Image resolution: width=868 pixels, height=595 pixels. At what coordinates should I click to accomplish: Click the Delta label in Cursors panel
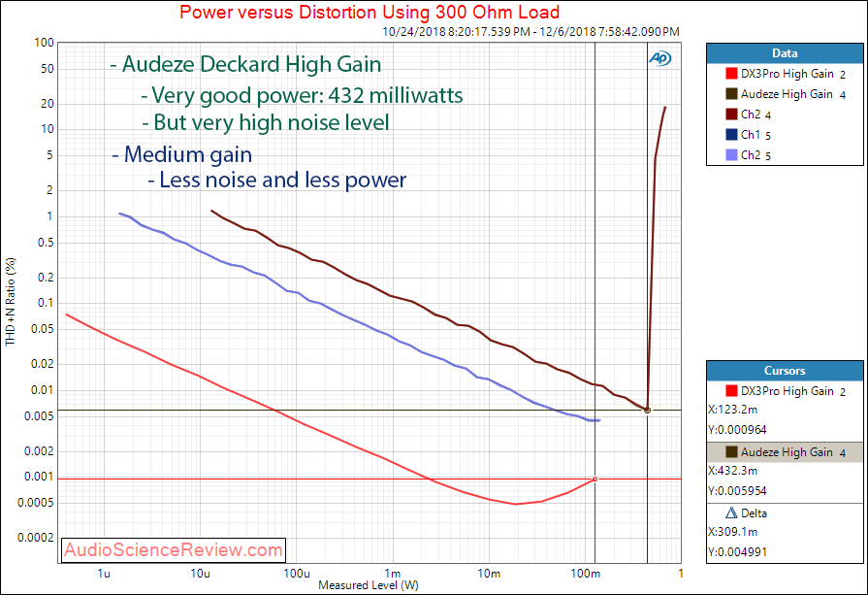click(x=754, y=513)
